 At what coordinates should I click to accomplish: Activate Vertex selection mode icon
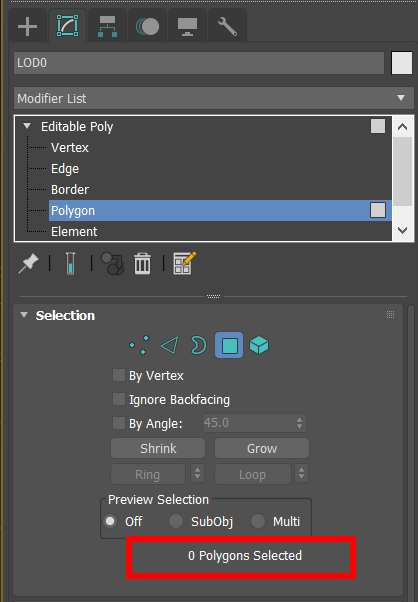(139, 345)
